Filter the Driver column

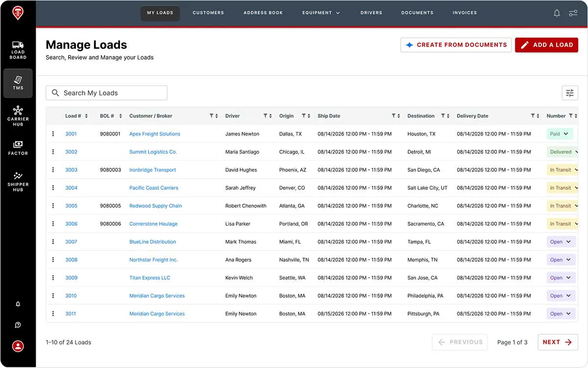point(266,116)
